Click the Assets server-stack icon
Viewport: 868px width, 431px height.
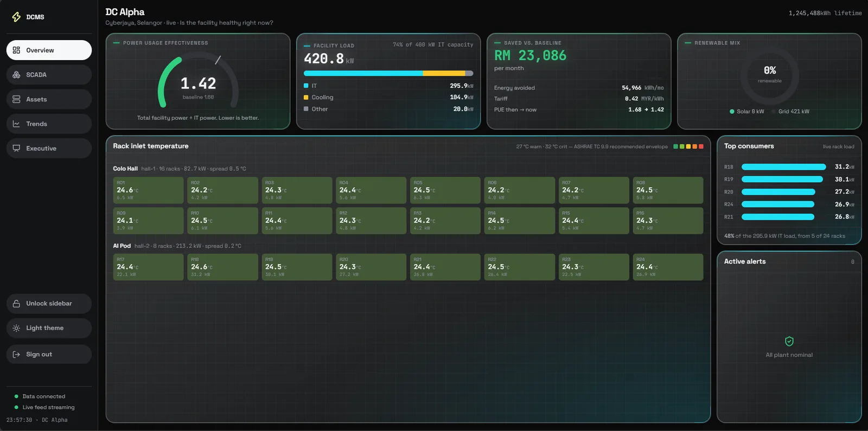point(16,99)
